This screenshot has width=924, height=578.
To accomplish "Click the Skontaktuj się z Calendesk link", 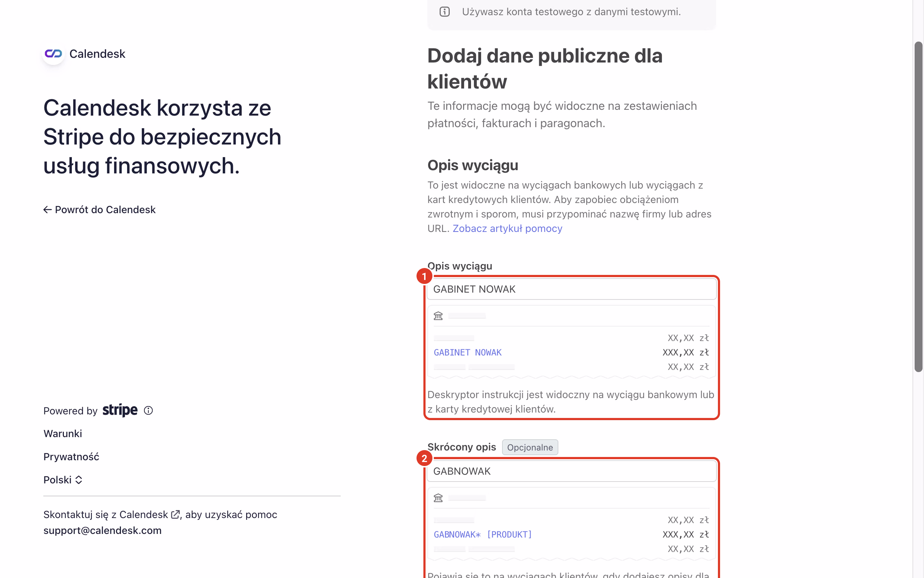I will tap(112, 514).
